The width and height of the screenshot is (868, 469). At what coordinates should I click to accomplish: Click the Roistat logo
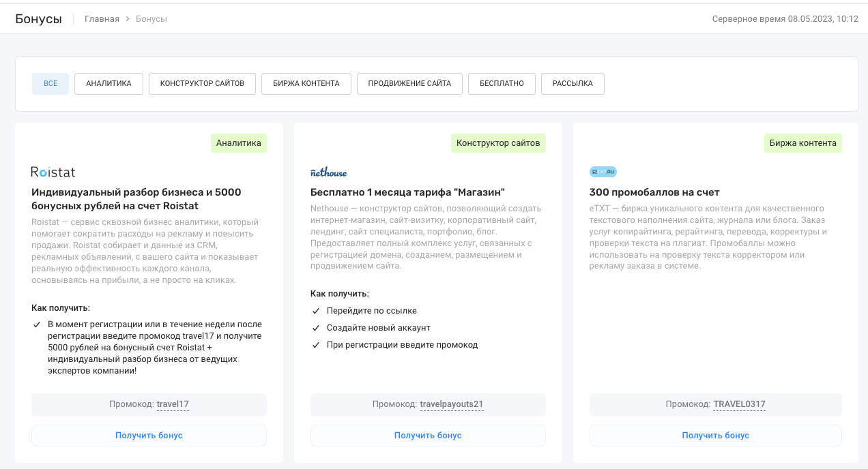pos(53,172)
